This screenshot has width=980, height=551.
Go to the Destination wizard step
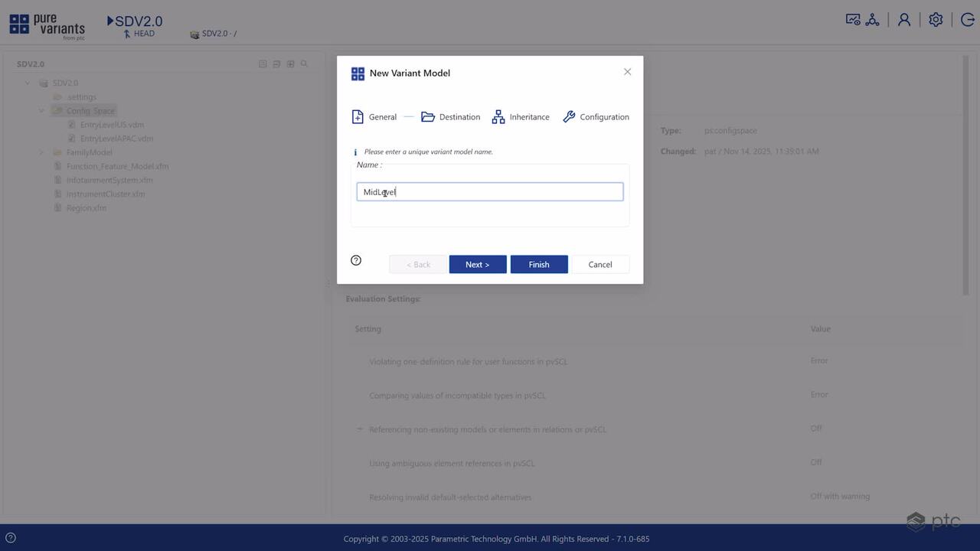tap(451, 117)
